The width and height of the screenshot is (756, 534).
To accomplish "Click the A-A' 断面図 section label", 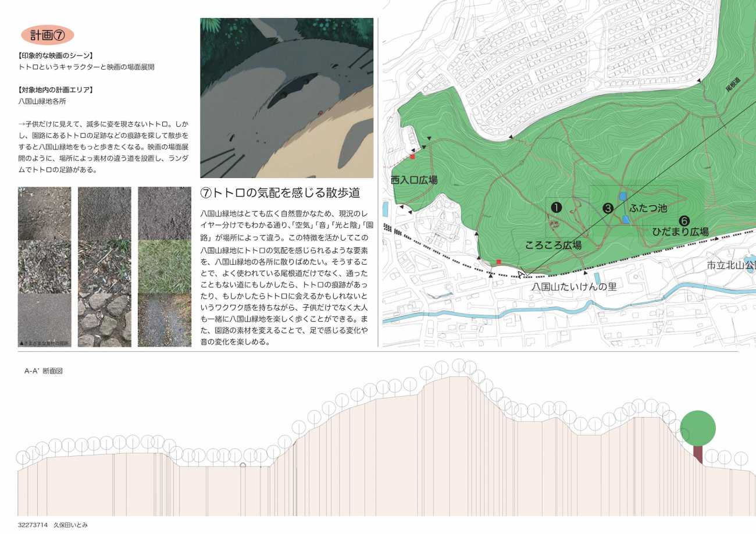I will (43, 371).
